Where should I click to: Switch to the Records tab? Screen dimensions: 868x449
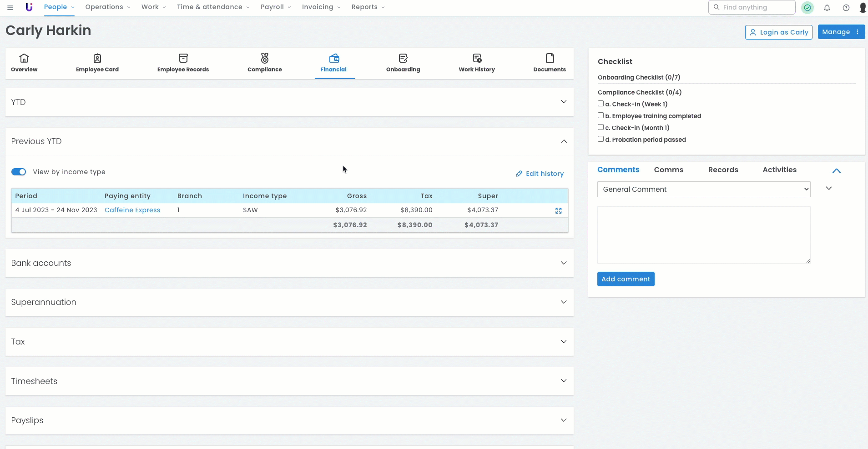click(723, 170)
